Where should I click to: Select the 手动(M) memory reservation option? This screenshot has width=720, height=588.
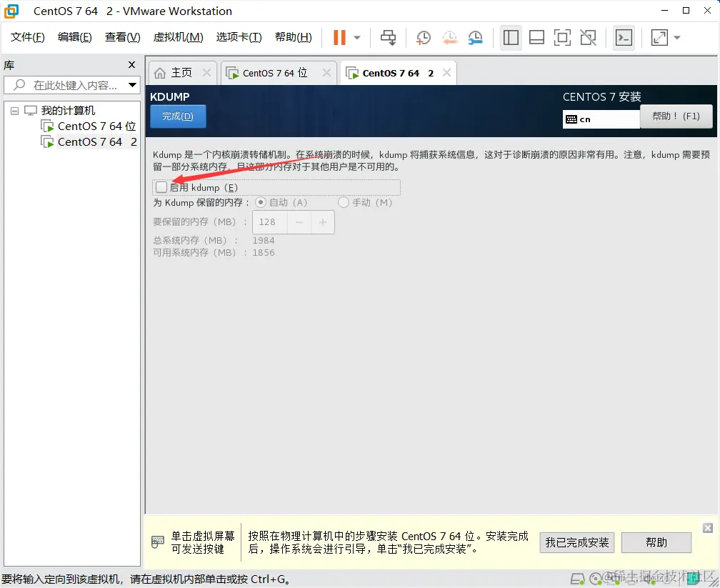(x=342, y=202)
